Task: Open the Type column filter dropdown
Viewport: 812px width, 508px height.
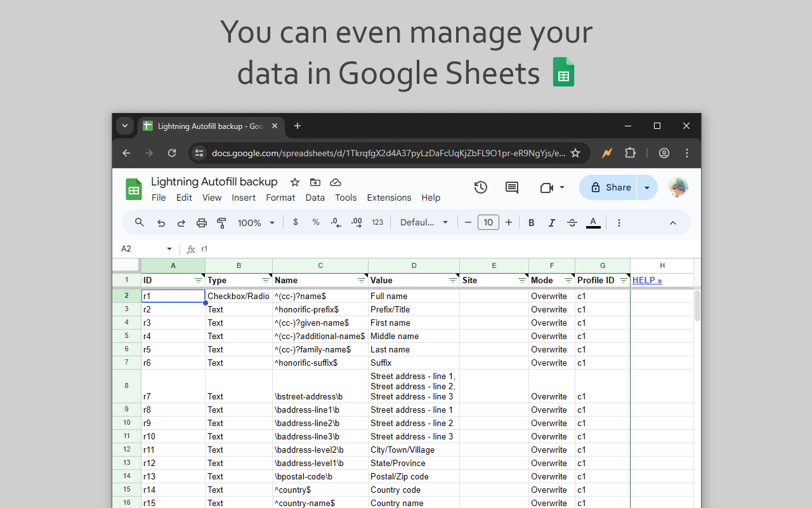Action: click(266, 280)
